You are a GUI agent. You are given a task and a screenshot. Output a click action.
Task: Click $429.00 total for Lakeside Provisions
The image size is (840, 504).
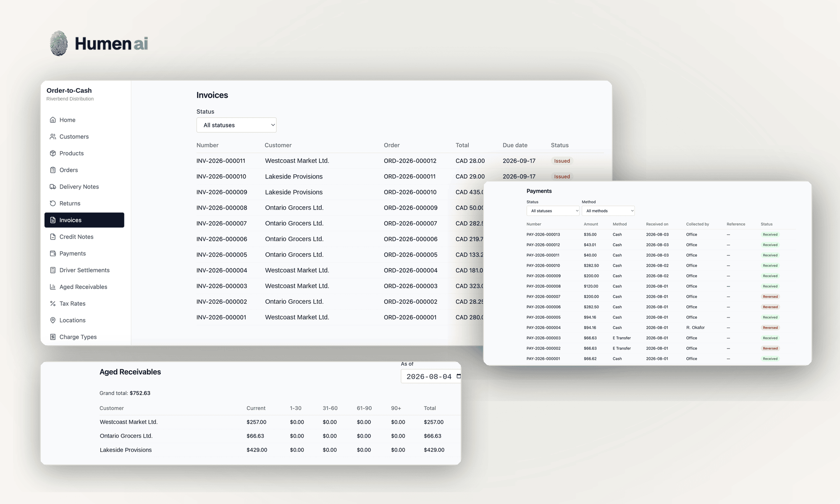(434, 450)
